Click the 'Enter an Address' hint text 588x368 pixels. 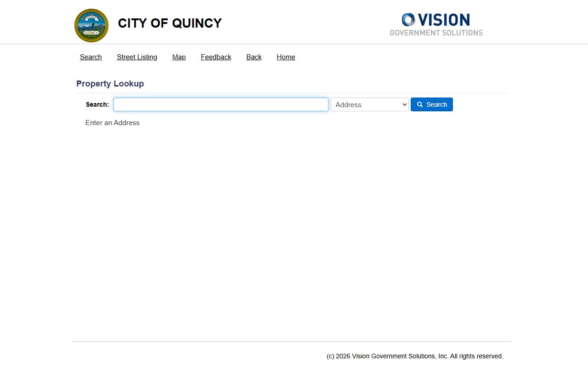pos(113,123)
